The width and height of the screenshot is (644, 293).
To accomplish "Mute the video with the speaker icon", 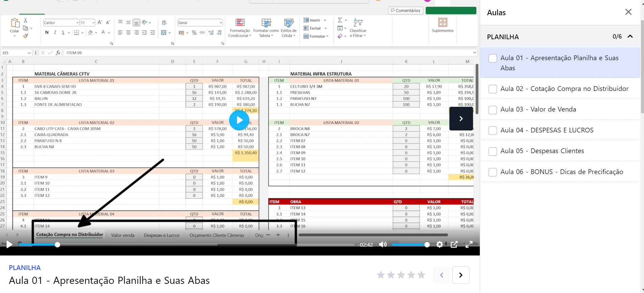I will (383, 244).
